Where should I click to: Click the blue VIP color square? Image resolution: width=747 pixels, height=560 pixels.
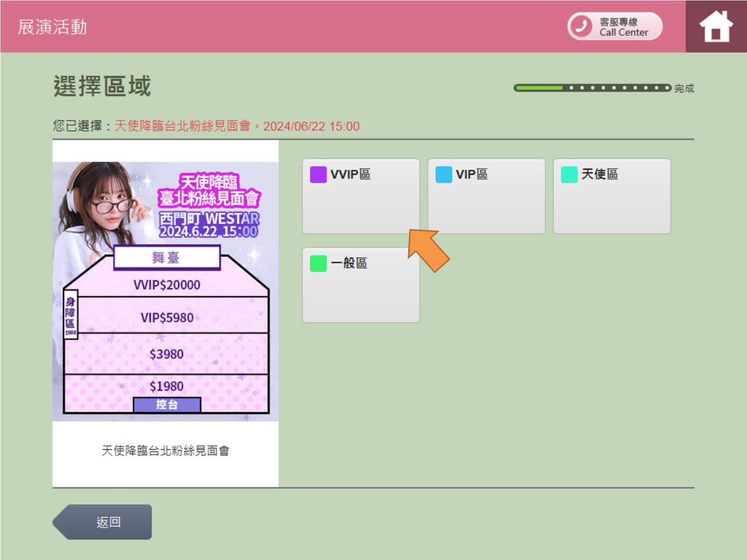pyautogui.click(x=443, y=174)
